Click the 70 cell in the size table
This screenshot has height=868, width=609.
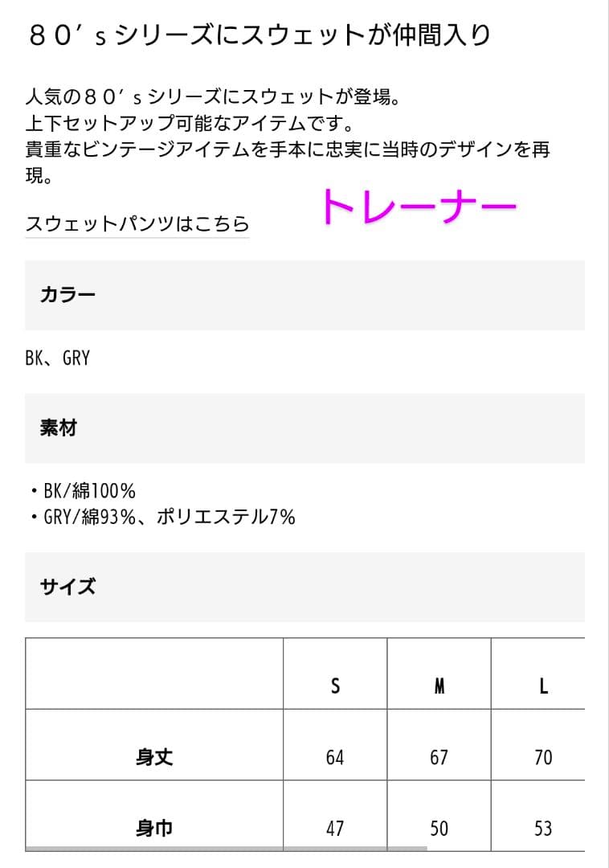click(543, 757)
